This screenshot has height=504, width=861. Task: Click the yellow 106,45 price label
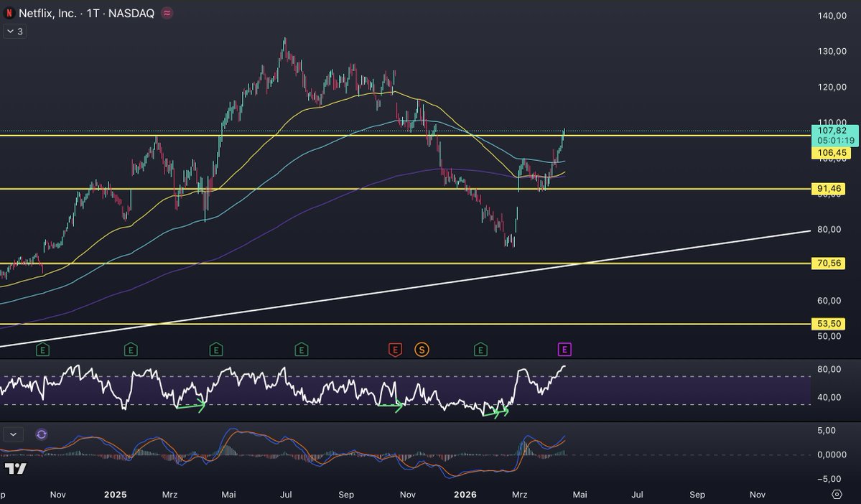832,153
